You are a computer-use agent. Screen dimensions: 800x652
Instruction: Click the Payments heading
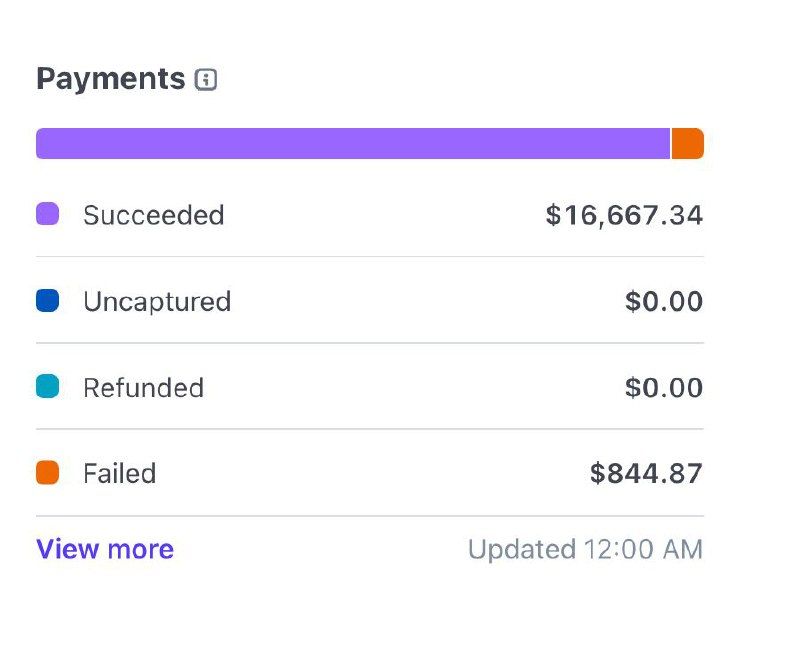click(110, 79)
